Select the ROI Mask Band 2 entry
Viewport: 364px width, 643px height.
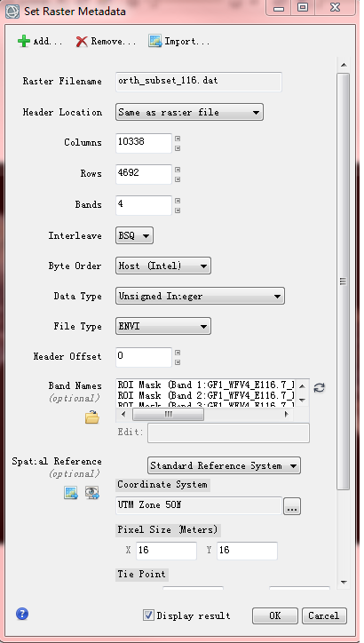206,396
